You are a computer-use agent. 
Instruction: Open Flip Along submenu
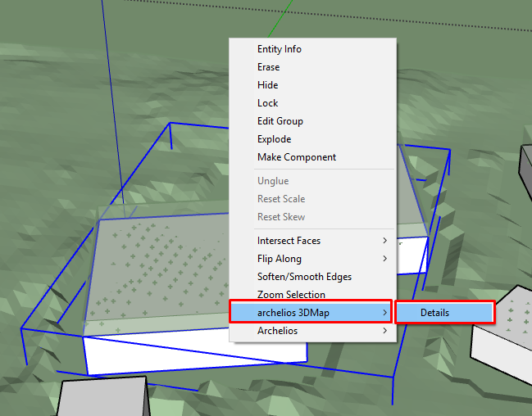pyautogui.click(x=312, y=259)
